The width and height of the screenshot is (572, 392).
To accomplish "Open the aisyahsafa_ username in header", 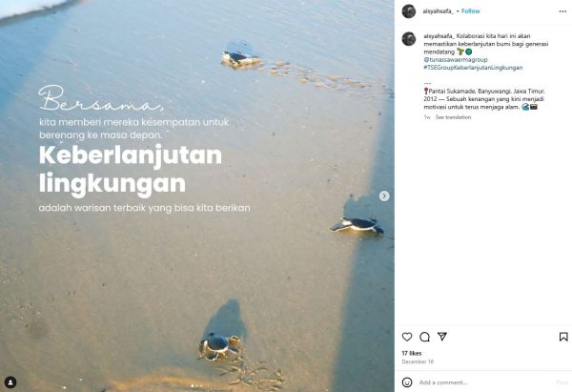I will tap(439, 11).
